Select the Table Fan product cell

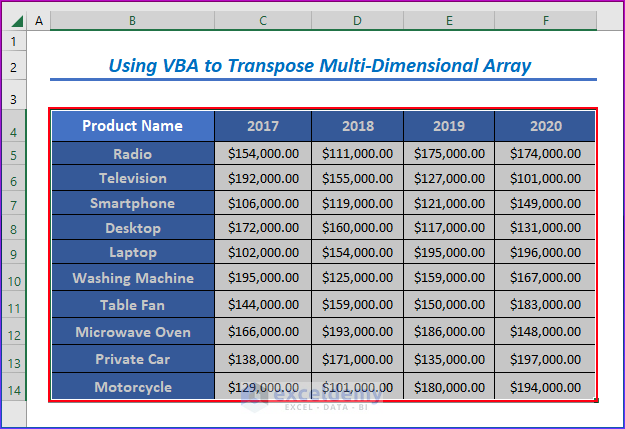point(133,305)
